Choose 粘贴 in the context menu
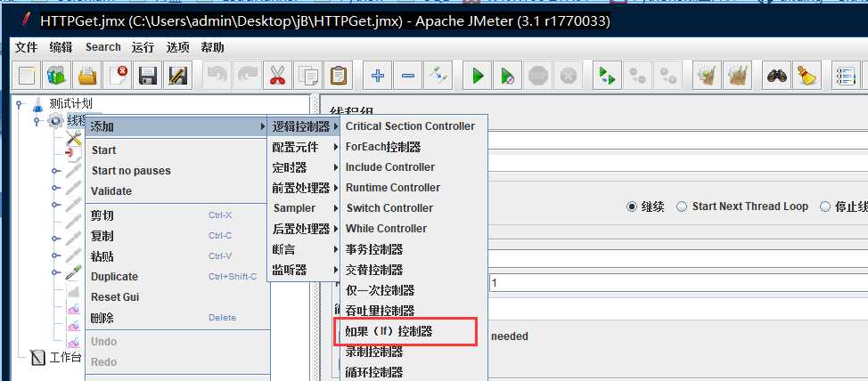This screenshot has width=868, height=381. tap(177, 256)
